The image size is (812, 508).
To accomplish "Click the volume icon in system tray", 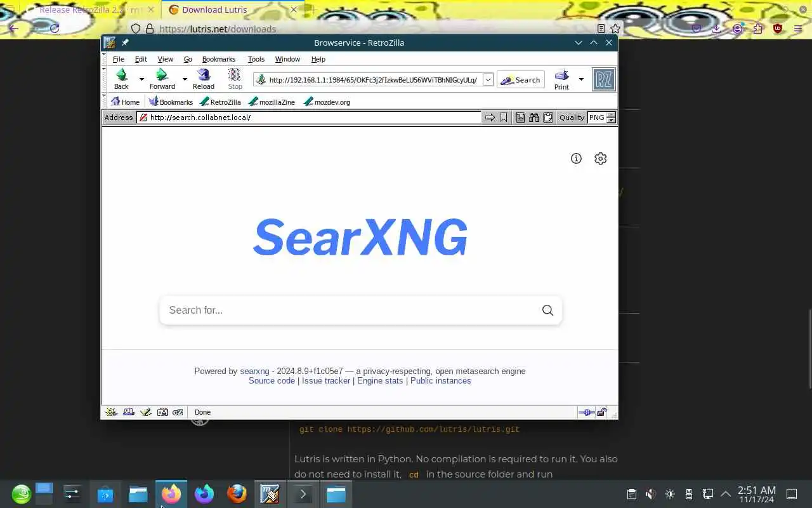I will point(650,494).
